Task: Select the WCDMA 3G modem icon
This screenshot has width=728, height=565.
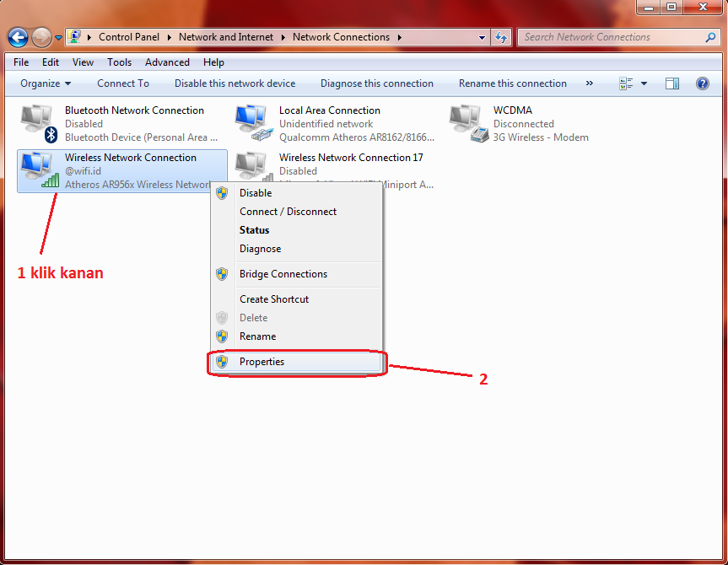Action: 465,121
